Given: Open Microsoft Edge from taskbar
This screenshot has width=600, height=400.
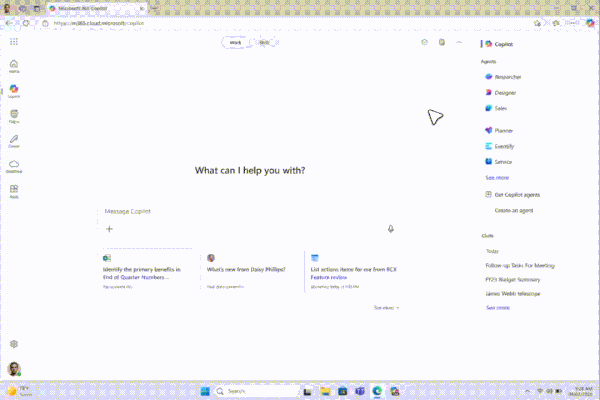Looking at the screenshot, I should 377,391.
